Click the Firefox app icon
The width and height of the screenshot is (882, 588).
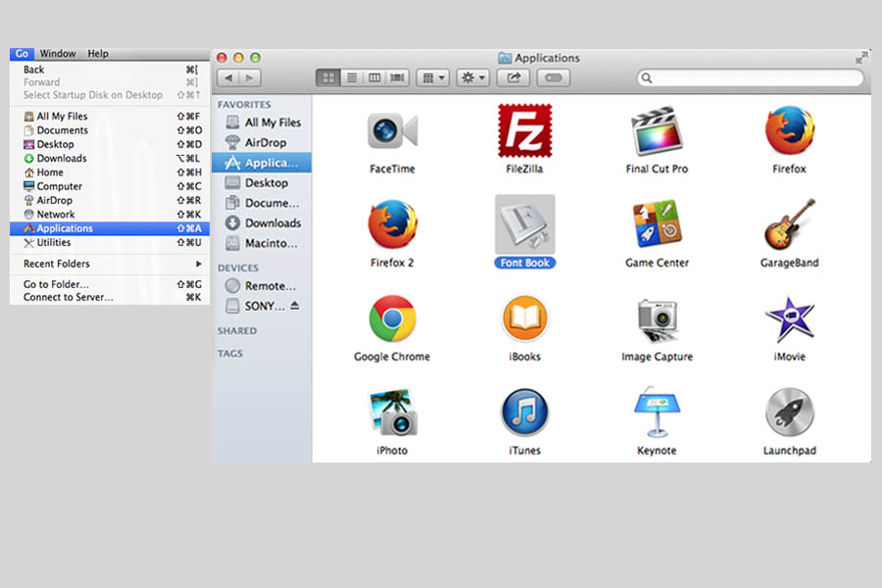click(x=790, y=130)
